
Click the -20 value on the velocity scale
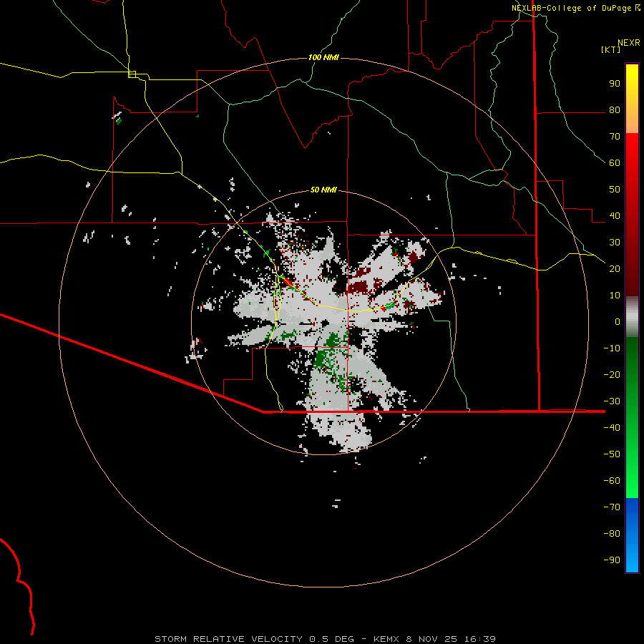[x=612, y=374]
